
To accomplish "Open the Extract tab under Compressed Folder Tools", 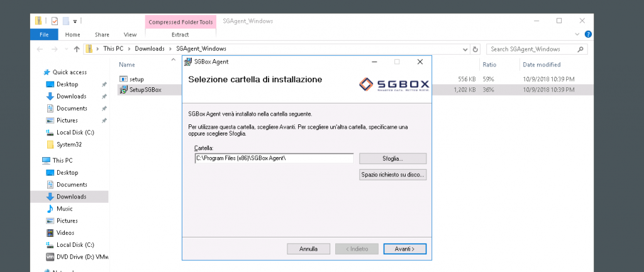I will point(180,35).
